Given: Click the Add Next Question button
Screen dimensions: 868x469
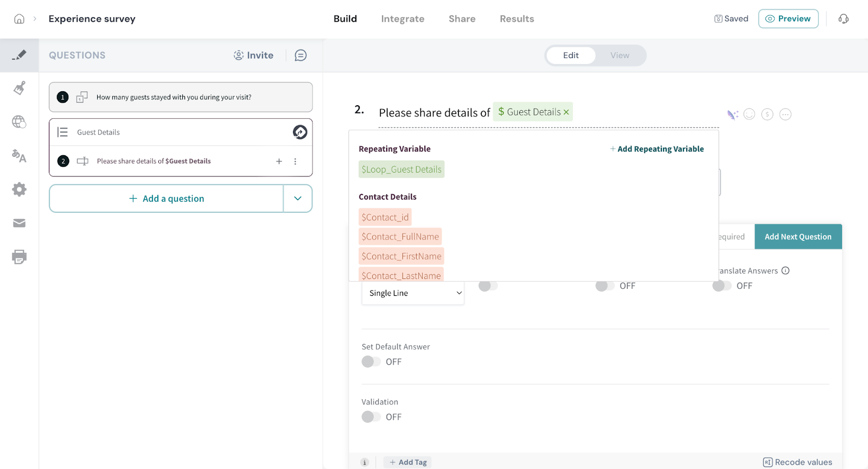Looking at the screenshot, I should [797, 237].
